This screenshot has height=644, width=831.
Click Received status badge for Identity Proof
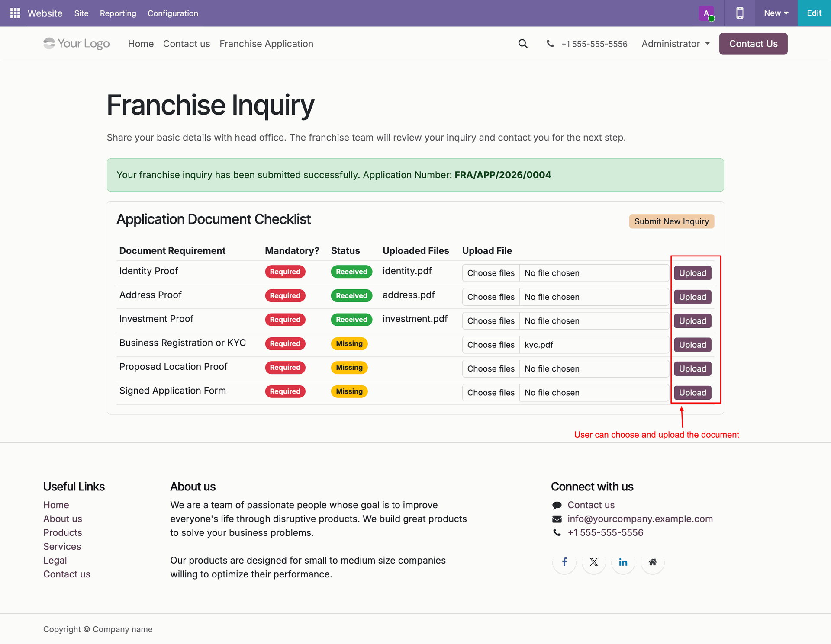click(351, 272)
